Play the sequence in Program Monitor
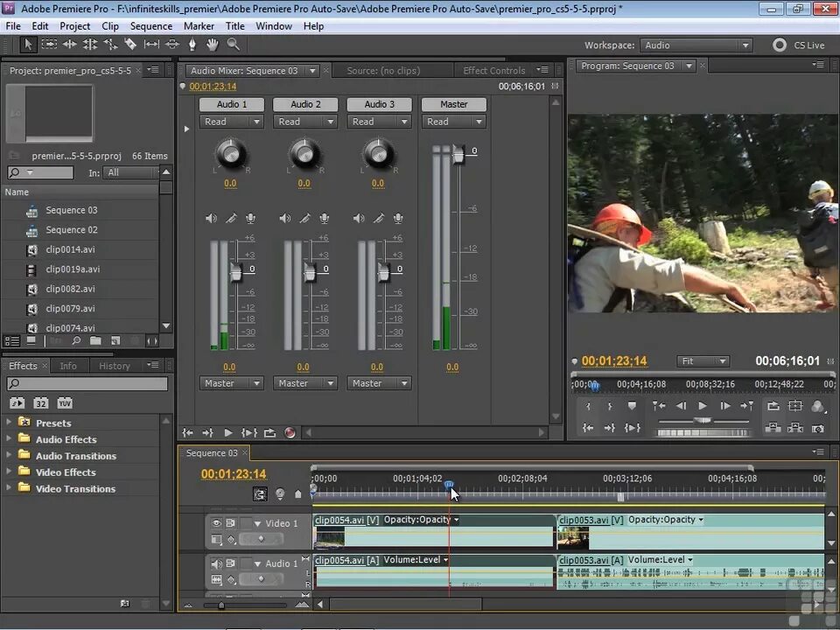840x630 pixels. tap(703, 406)
